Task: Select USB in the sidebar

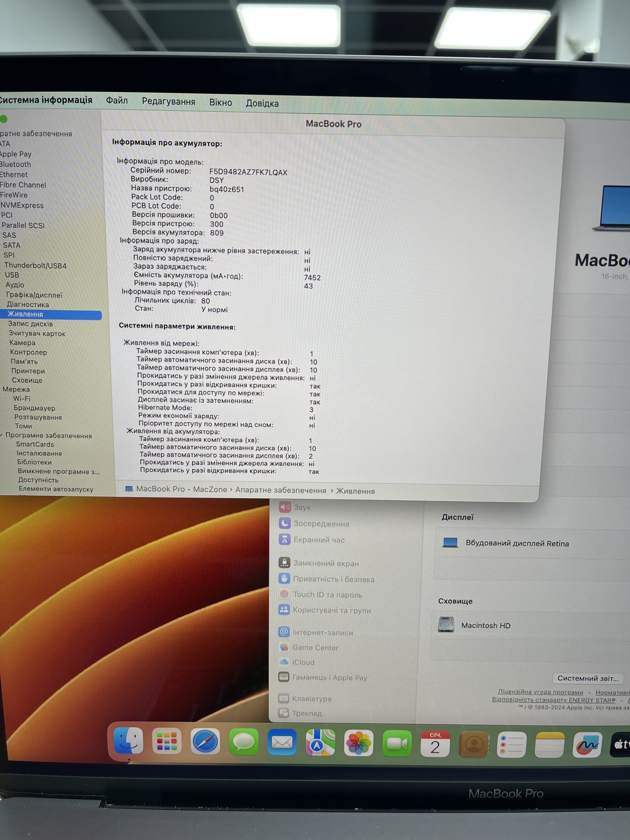Action: pos(12,275)
